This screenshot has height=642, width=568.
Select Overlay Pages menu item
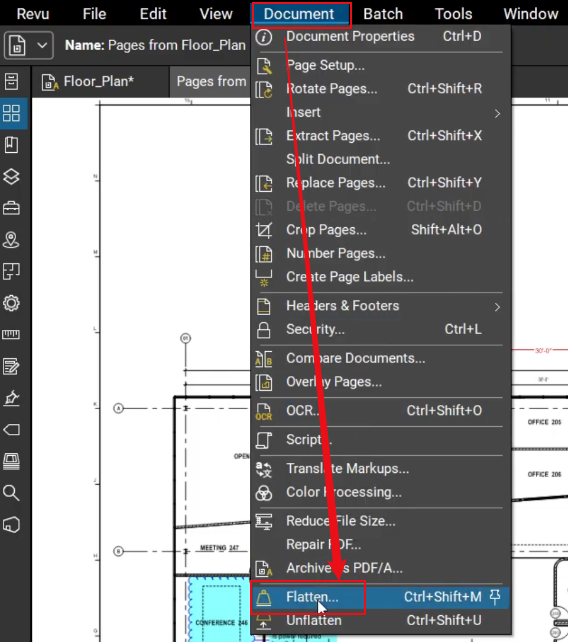380,382
